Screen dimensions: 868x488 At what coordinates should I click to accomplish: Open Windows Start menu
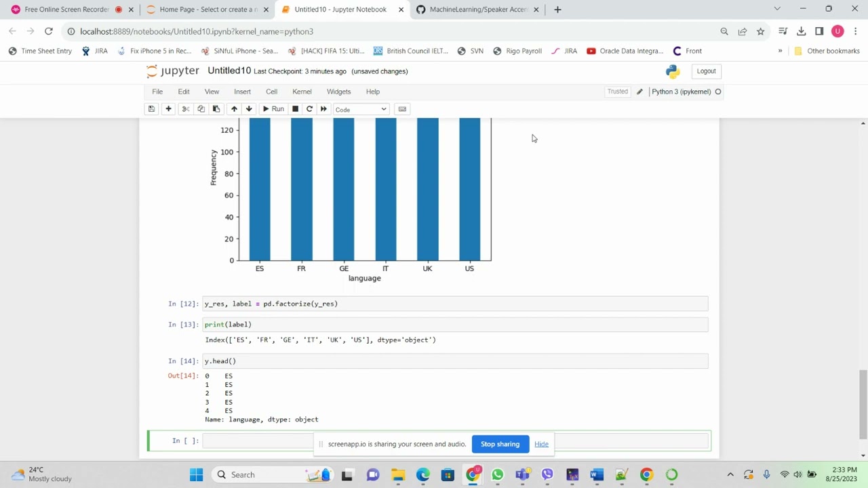coord(196,474)
